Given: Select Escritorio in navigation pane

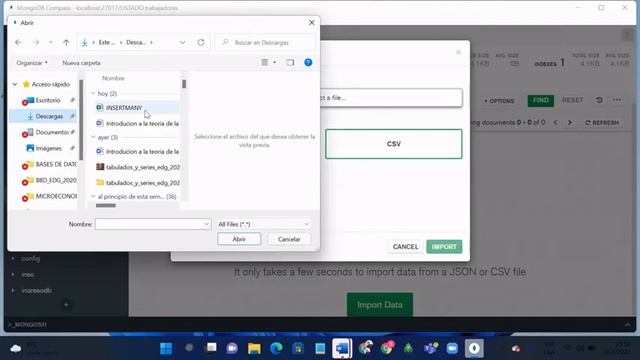Looking at the screenshot, I should 48,100.
